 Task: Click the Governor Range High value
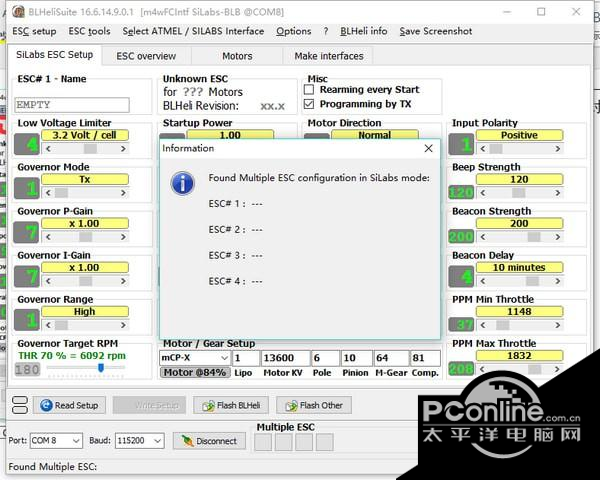[85, 312]
